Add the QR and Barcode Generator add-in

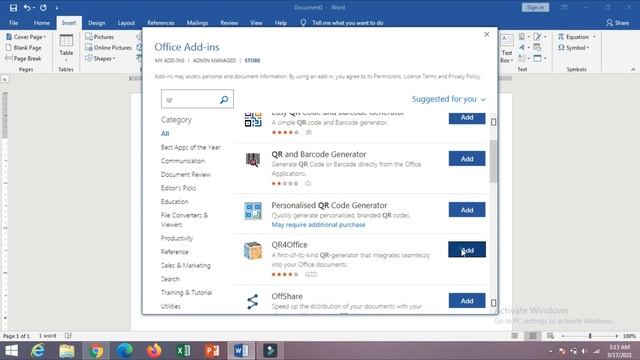point(467,159)
